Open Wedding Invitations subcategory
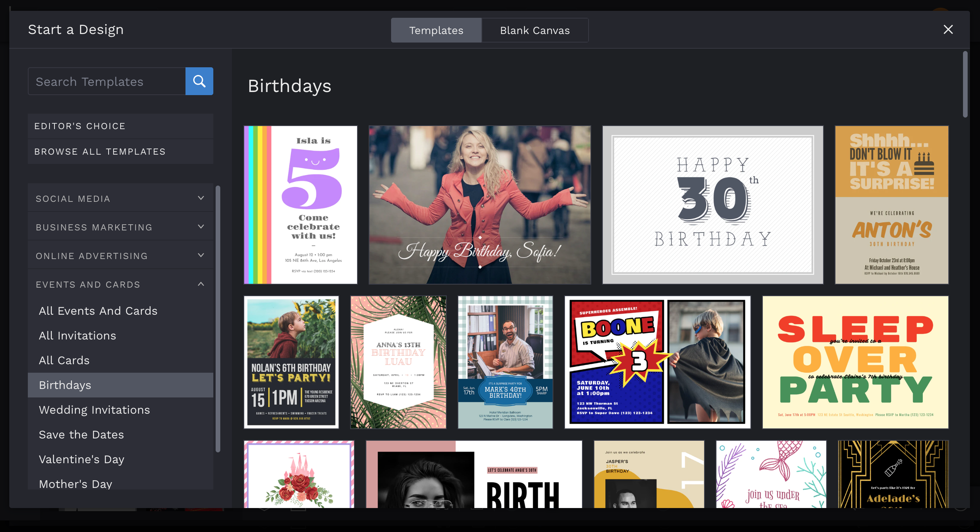The height and width of the screenshot is (532, 980). [121, 410]
